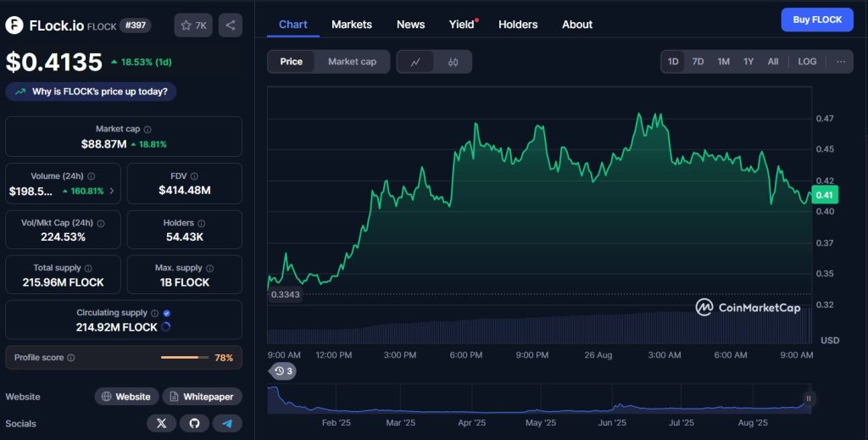
Task: Expand 'Why is FLOCK's price up today?'
Action: [x=92, y=92]
